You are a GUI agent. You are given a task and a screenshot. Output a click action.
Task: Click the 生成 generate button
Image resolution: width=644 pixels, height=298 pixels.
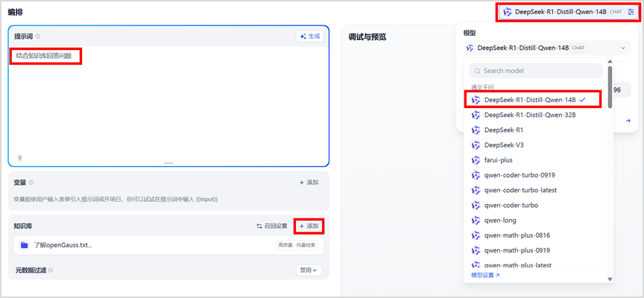309,37
